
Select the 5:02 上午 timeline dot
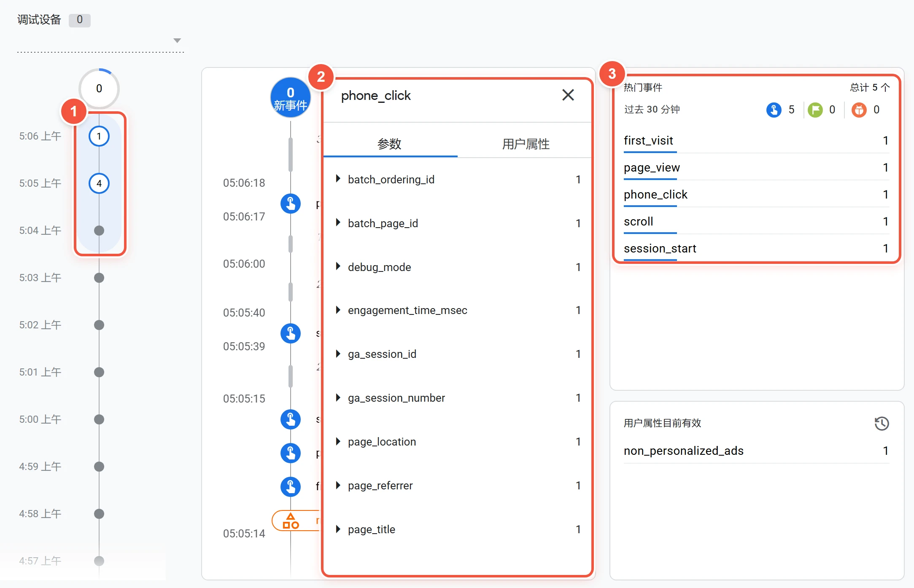[x=99, y=325]
